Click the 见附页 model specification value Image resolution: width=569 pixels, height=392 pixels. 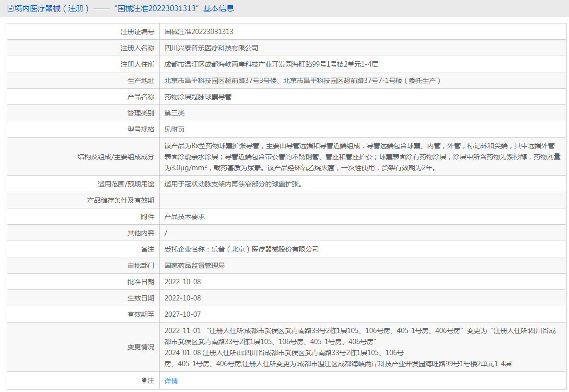tap(174, 129)
